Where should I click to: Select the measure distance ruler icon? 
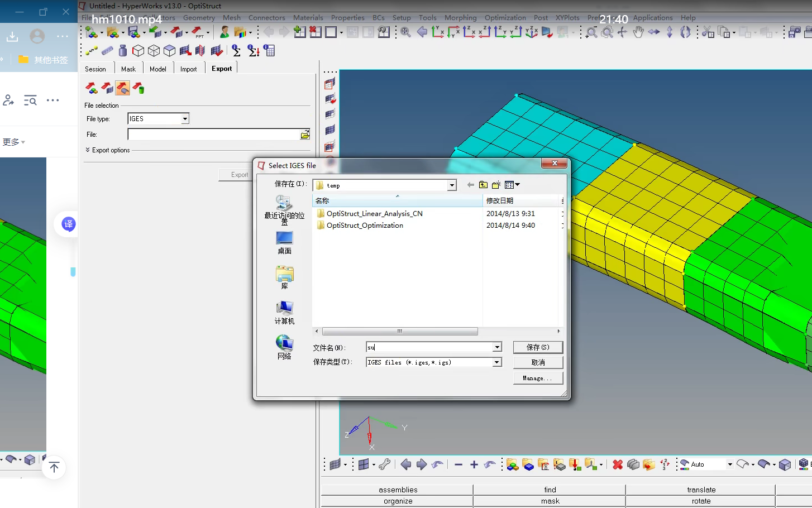[107, 50]
